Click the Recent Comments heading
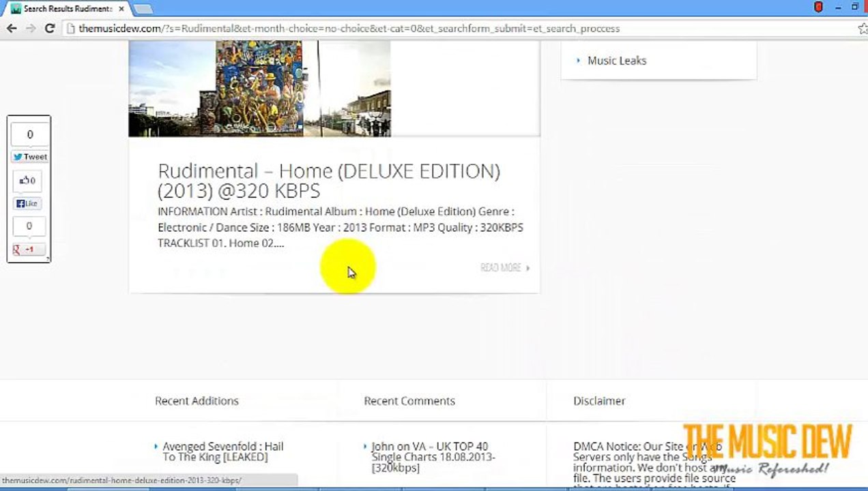The height and width of the screenshot is (491, 868). pyautogui.click(x=409, y=401)
